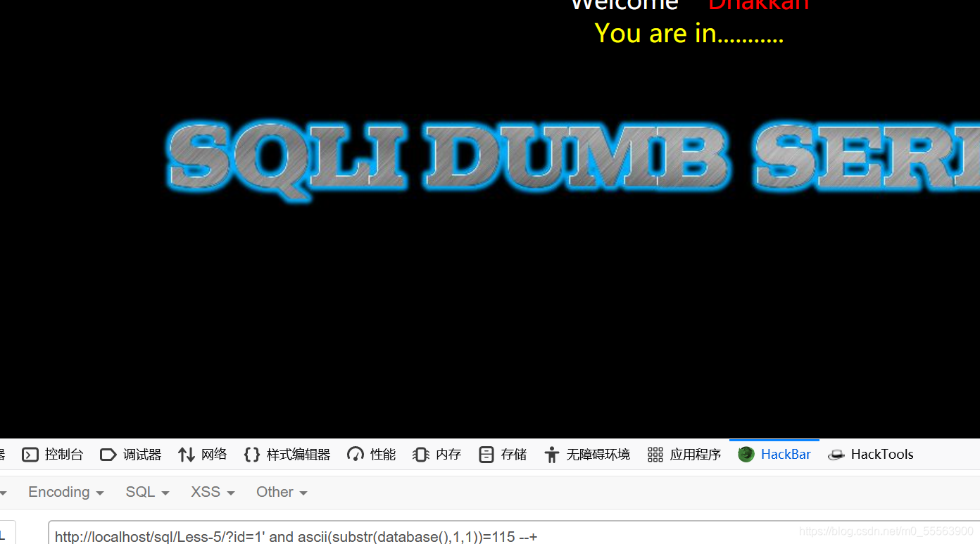Click the debugger tag icon
The width and height of the screenshot is (980, 544).
pos(108,455)
